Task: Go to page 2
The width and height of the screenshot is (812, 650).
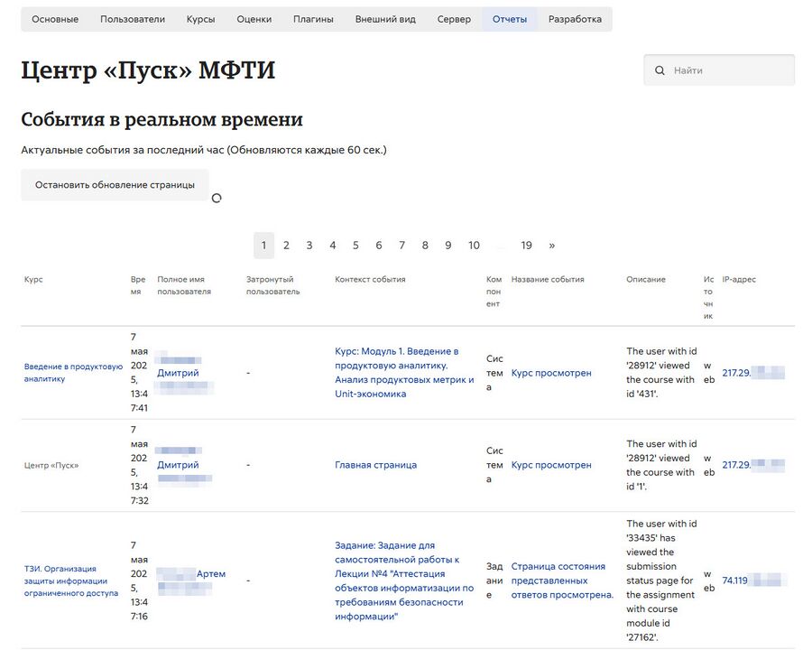Action: [x=286, y=246]
